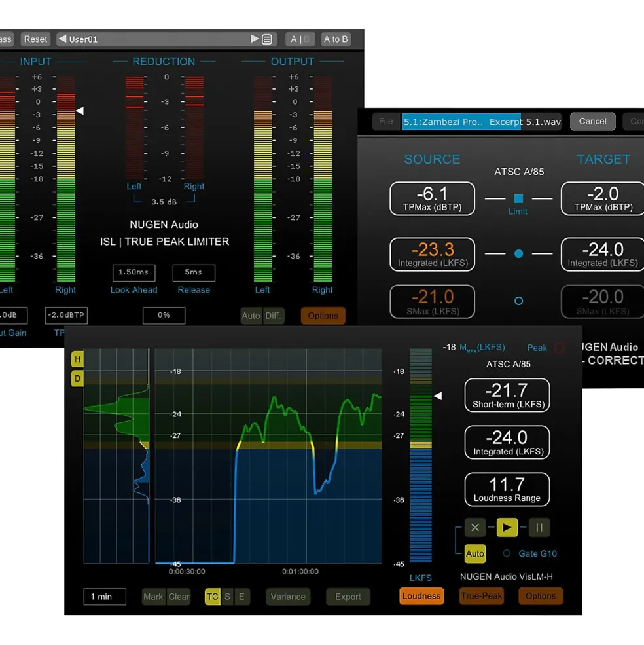
Task: Click Cancel in LM-Correct
Action: pyautogui.click(x=592, y=121)
